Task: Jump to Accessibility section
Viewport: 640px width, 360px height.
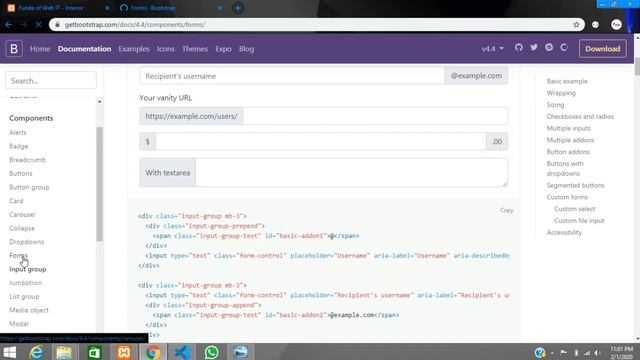Action: (564, 232)
